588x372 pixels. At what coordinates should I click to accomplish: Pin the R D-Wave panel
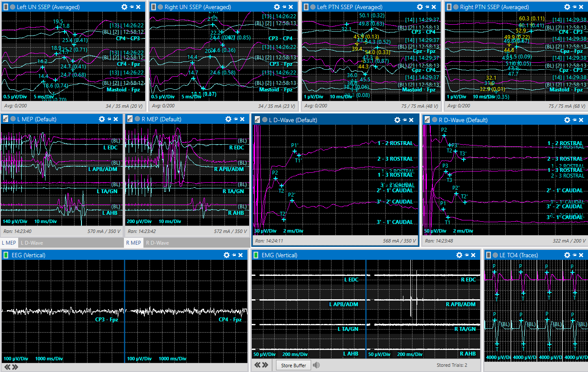point(575,120)
